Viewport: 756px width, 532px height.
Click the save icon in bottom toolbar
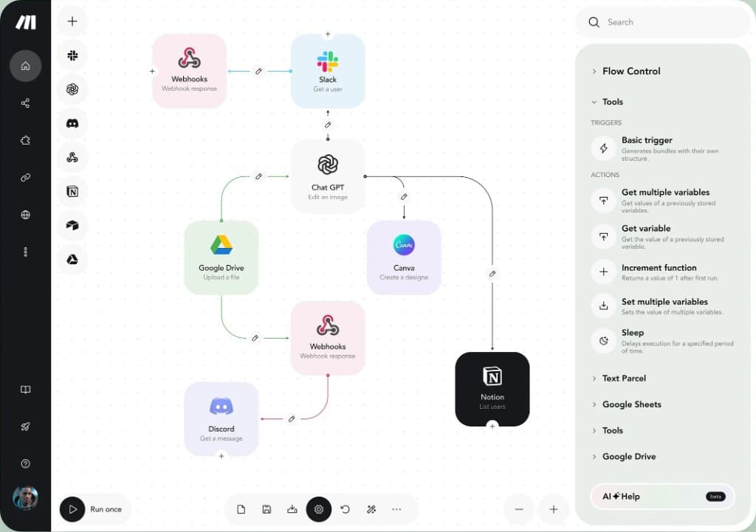[267, 509]
